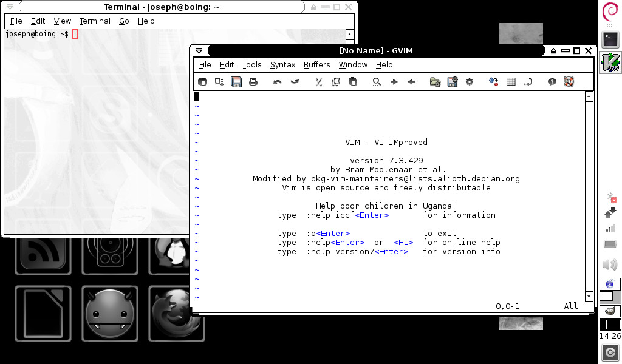Click GVIM scrollbar down arrow
Screen dimensions: 622x364
click(x=589, y=296)
